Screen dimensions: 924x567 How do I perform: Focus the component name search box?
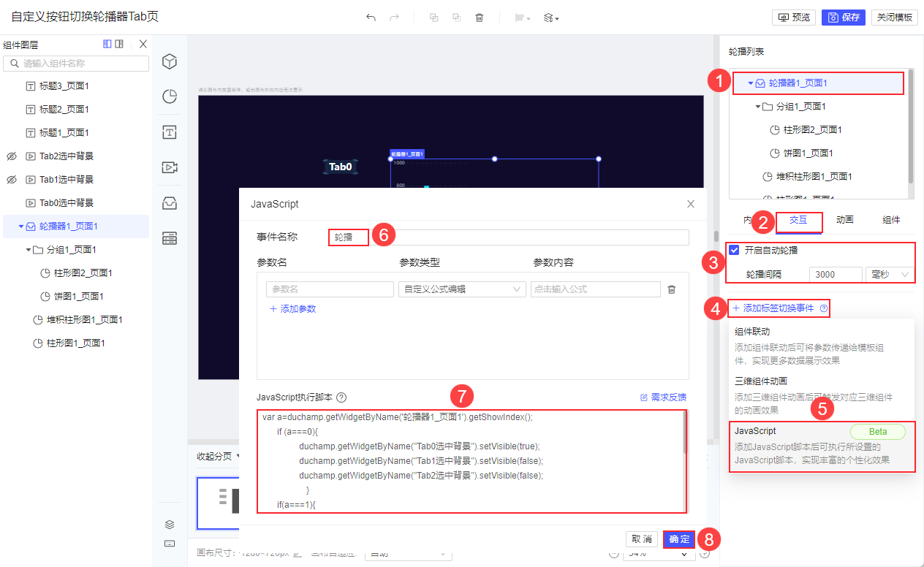coord(76,64)
